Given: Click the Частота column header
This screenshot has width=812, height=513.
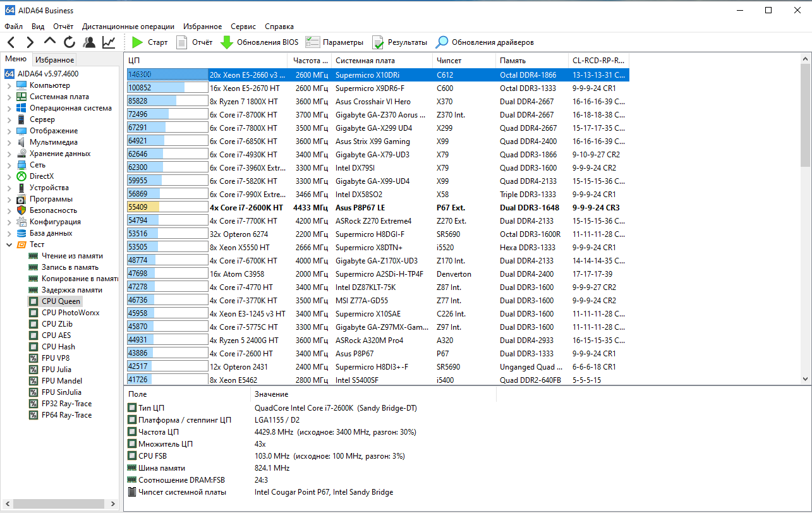Looking at the screenshot, I should click(x=309, y=61).
